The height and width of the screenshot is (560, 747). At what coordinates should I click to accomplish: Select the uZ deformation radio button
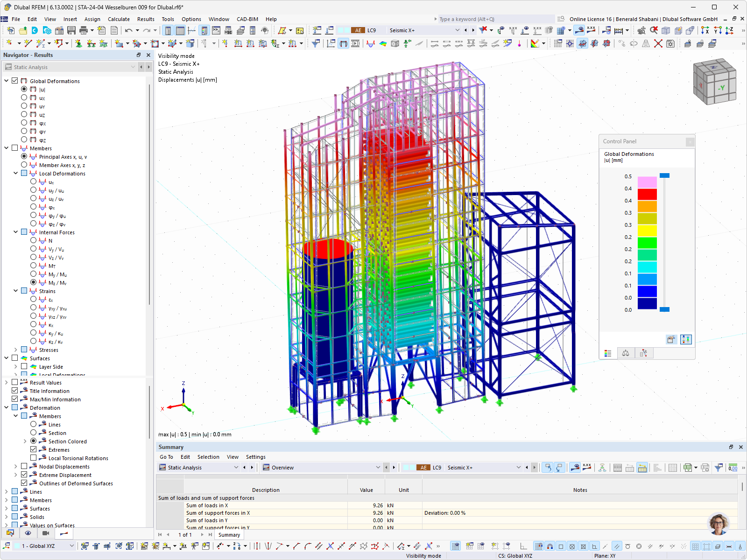(24, 114)
